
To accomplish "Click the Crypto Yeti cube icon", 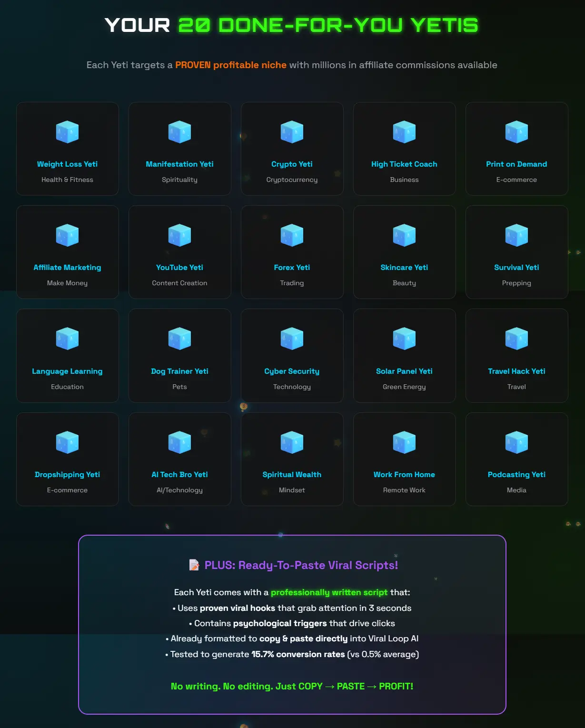I will point(292,132).
